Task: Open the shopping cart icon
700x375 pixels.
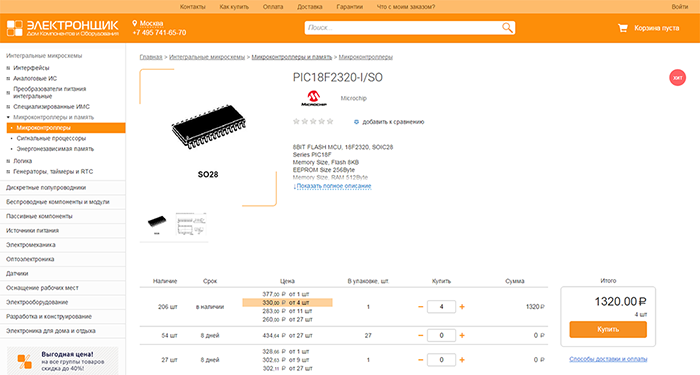Action: (x=622, y=28)
